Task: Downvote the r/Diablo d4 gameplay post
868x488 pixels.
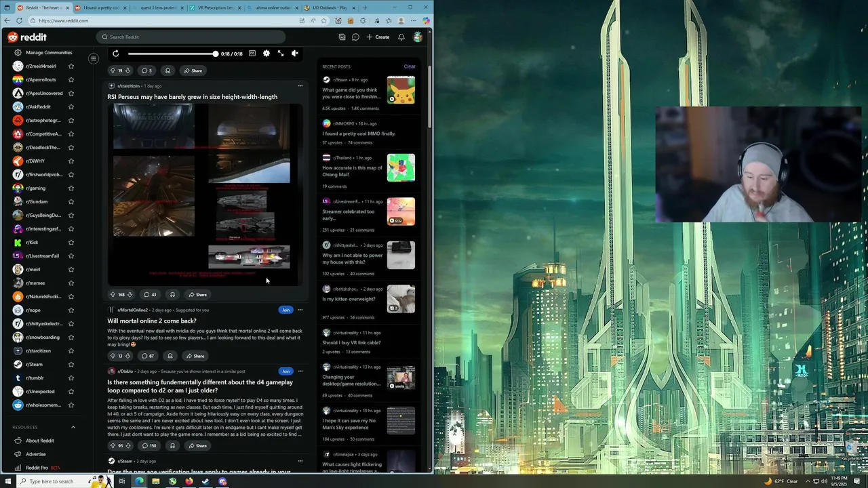Action: 128,446
